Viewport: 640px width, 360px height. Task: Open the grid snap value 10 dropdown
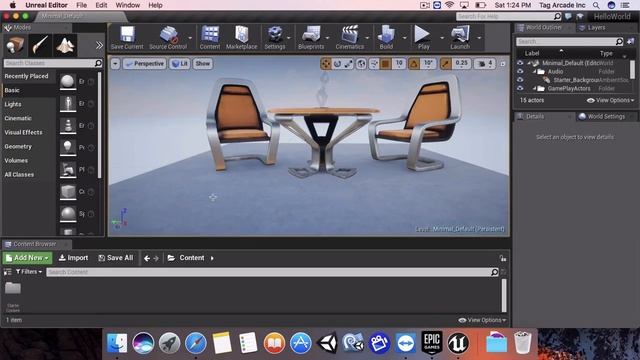[399, 64]
